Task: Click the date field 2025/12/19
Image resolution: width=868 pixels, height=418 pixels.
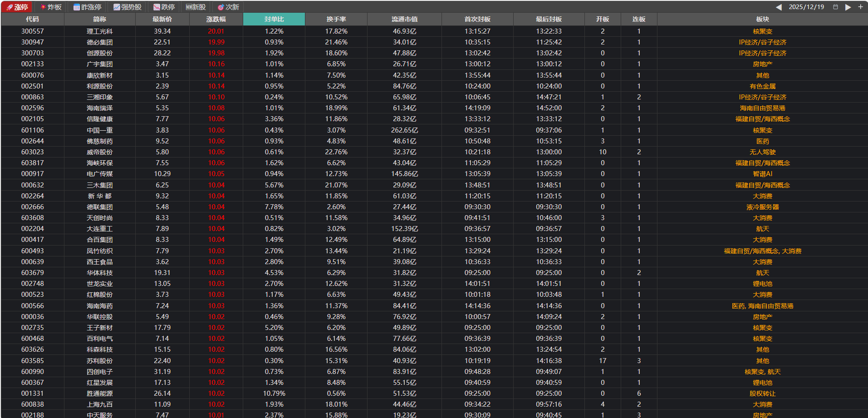Action: pos(806,7)
